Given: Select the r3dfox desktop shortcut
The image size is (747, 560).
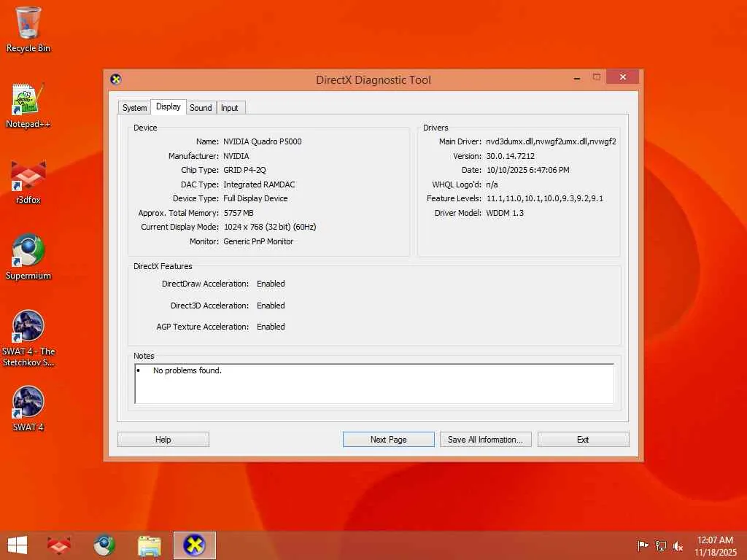Looking at the screenshot, I should 28,182.
